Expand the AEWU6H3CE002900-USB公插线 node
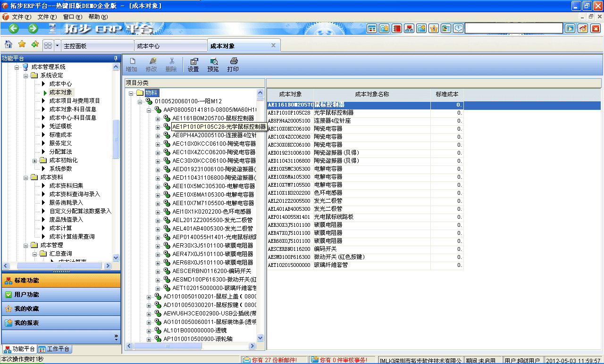This screenshot has height=364, width=604. tap(149, 314)
